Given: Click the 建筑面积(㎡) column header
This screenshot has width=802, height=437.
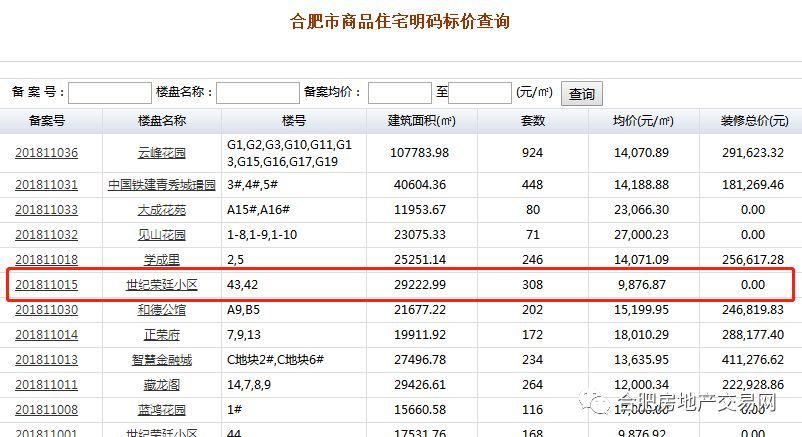Looking at the screenshot, I should tap(421, 121).
